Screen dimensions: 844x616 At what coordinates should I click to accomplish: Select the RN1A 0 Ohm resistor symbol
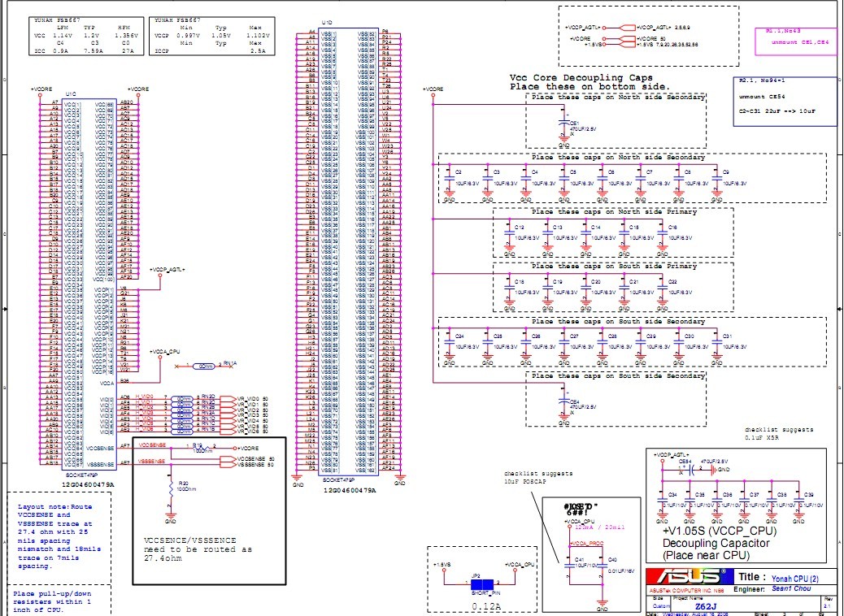(203, 366)
